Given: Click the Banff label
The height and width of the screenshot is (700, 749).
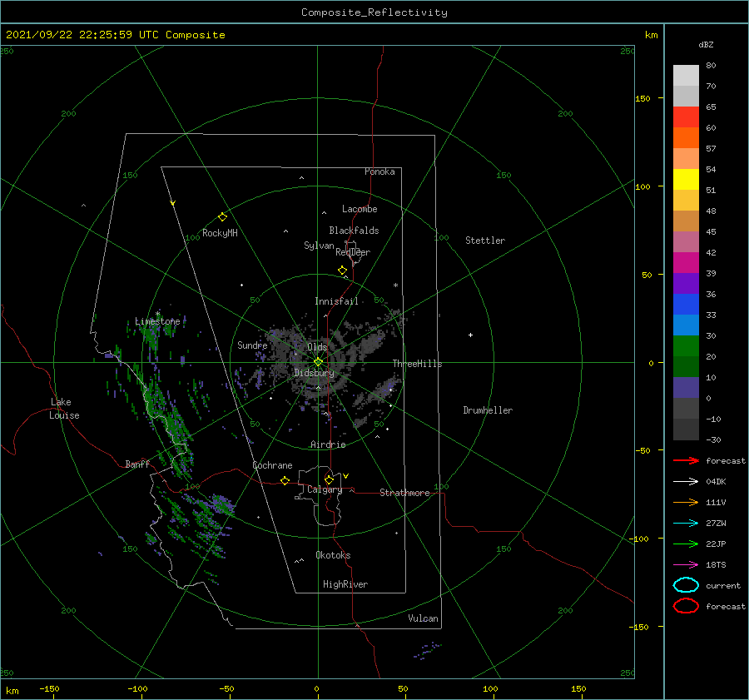Looking at the screenshot, I should (137, 464).
